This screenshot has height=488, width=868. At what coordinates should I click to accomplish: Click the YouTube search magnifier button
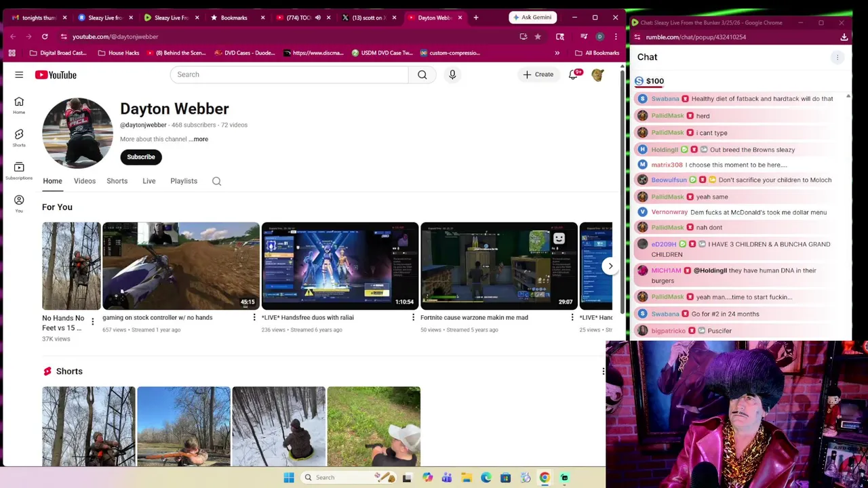pyautogui.click(x=422, y=75)
